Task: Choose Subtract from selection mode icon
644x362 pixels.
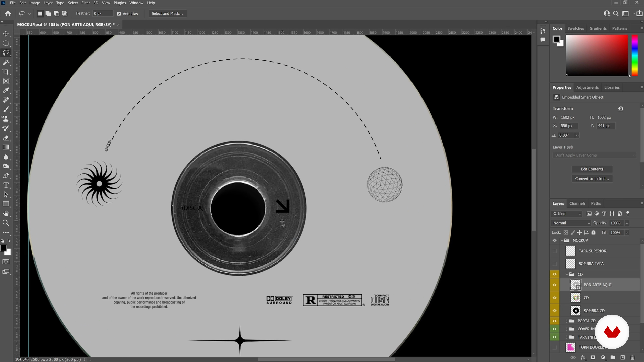Action: point(57,13)
